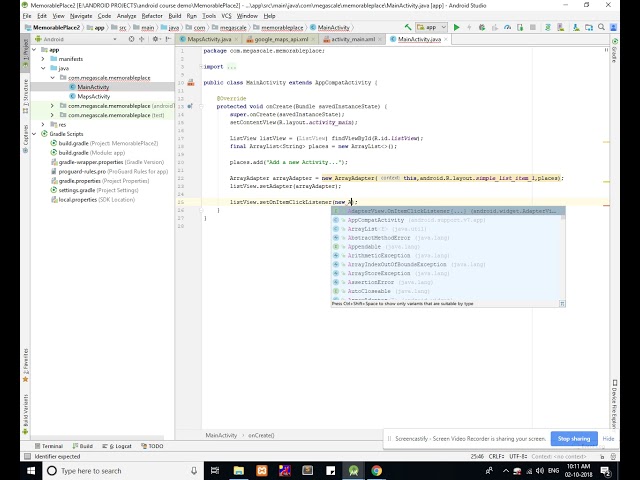This screenshot has height=480, width=640.
Task: Click the Cortana microphone icon
Action: pos(194,471)
